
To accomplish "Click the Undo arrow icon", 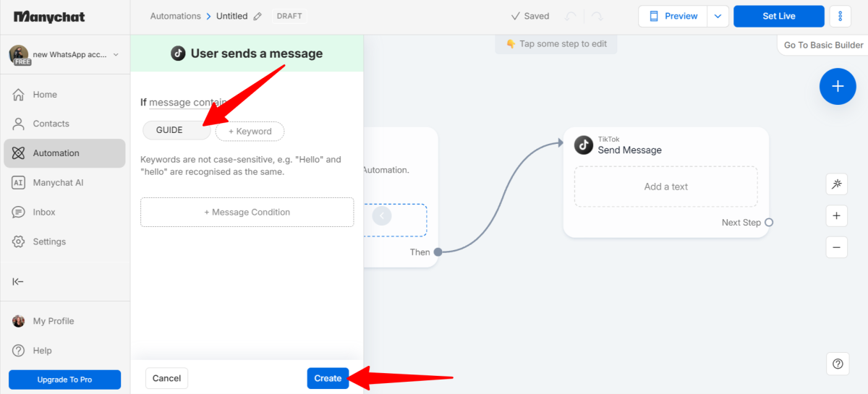I will click(x=571, y=16).
